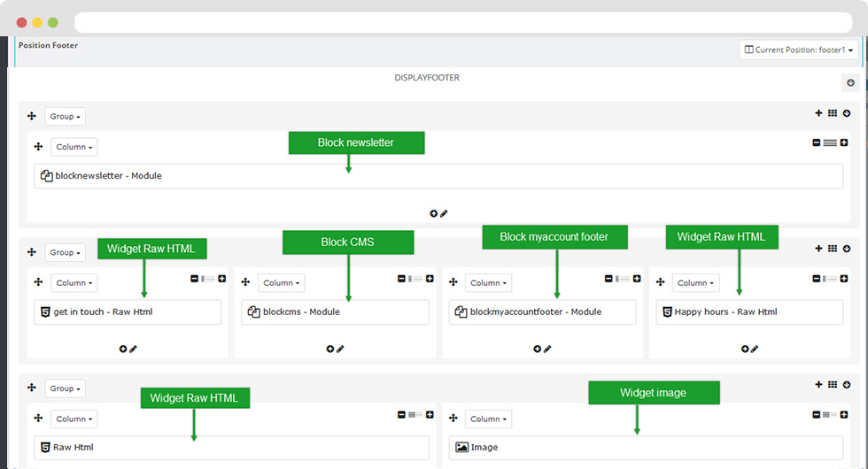868x469 pixels.
Task: Open Current Position footer1 dropdown
Action: pos(799,50)
